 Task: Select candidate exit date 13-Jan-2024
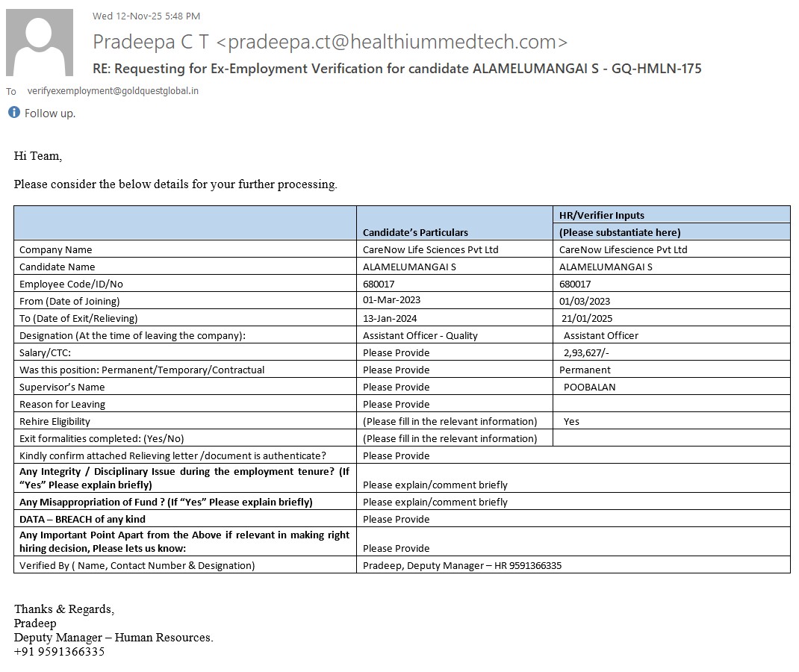[x=390, y=318]
